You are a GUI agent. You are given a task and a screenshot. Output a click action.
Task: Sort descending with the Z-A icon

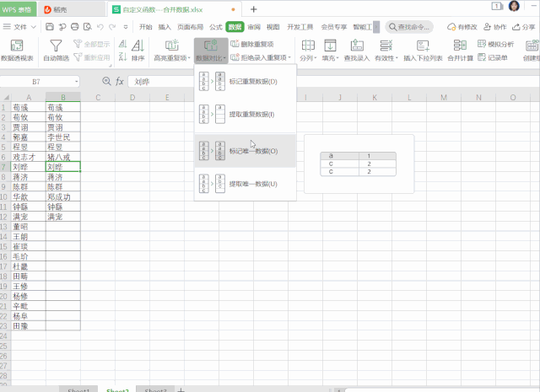coord(122,56)
